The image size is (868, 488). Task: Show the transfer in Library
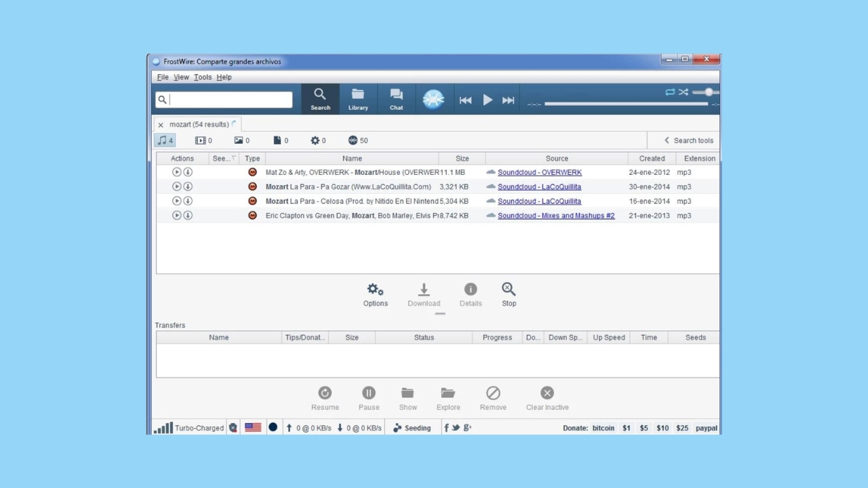[x=408, y=399]
